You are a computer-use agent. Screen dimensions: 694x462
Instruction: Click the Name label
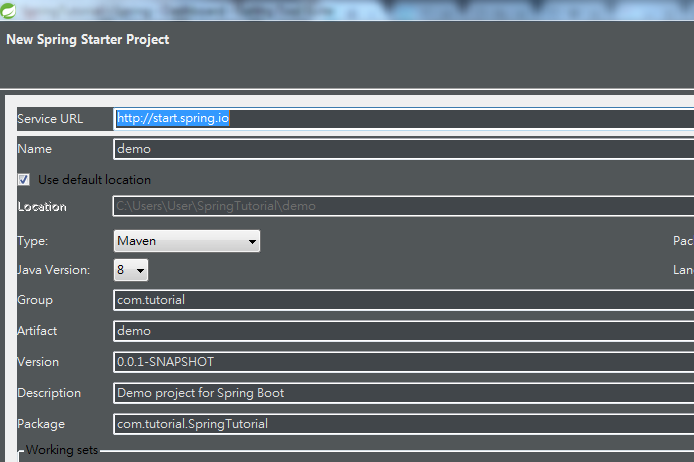(x=35, y=149)
